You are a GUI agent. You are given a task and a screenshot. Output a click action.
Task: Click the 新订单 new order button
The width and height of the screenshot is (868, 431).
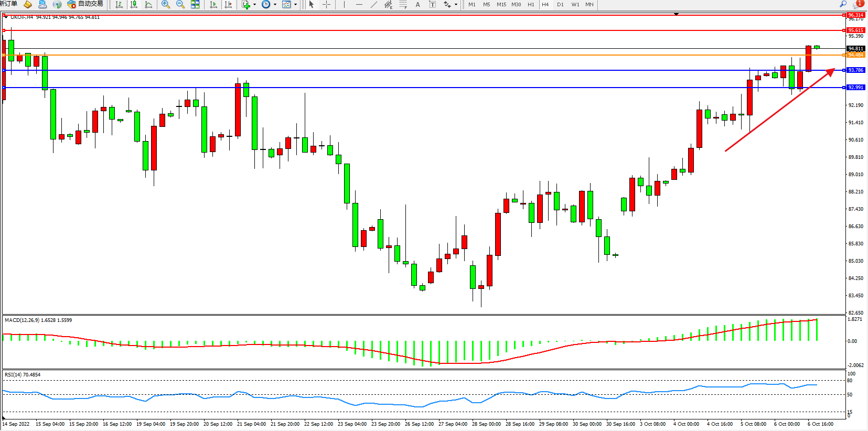click(8, 4)
